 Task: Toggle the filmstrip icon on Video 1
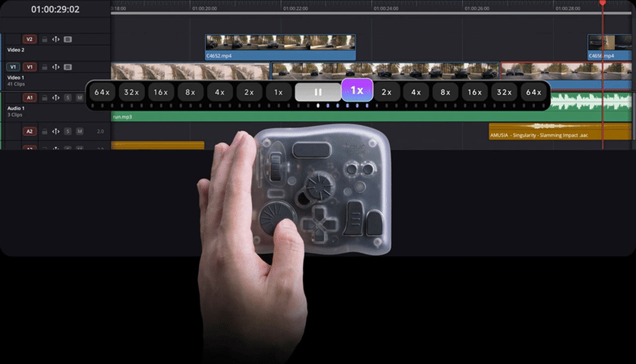click(x=68, y=67)
